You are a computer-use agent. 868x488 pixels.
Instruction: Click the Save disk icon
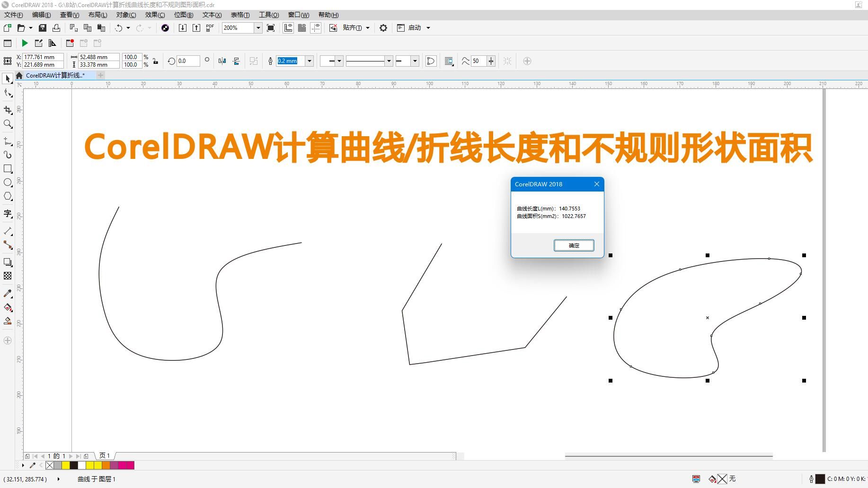coord(43,28)
